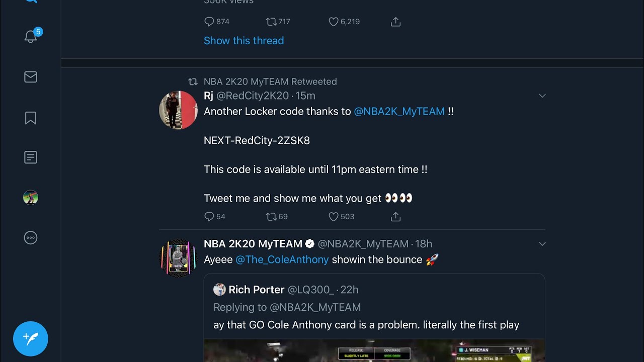Image resolution: width=644 pixels, height=362 pixels.
Task: Open the More circle menu icon
Action: click(31, 238)
